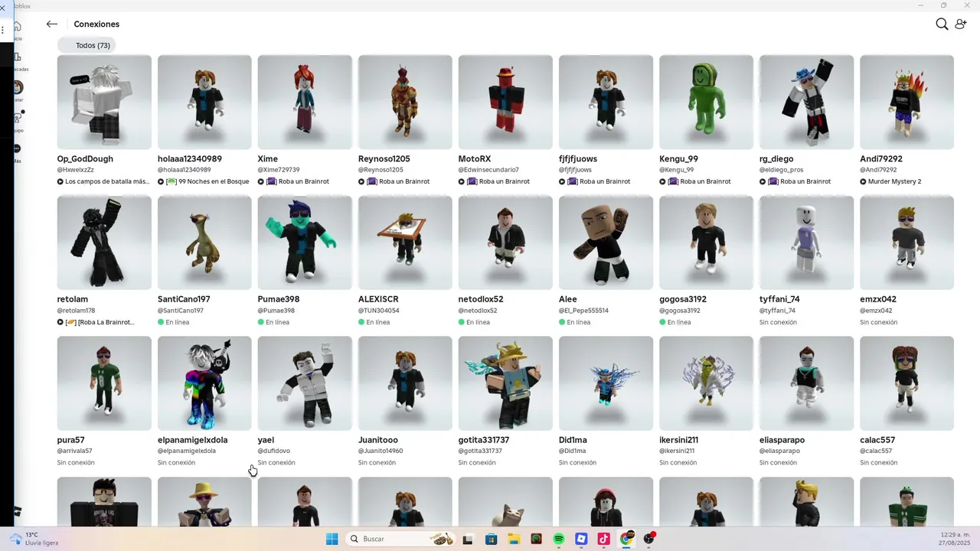Open Pumae398's profile name link

coord(279,299)
